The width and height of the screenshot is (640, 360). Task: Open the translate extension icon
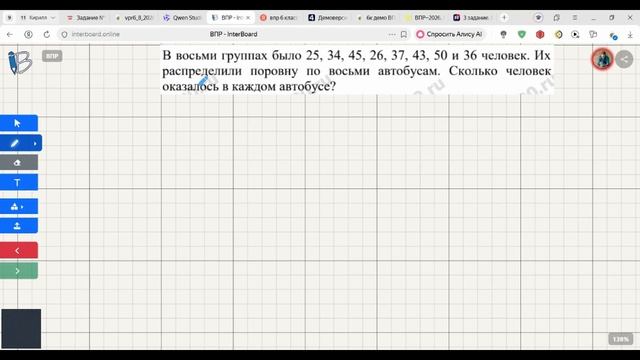(x=593, y=35)
